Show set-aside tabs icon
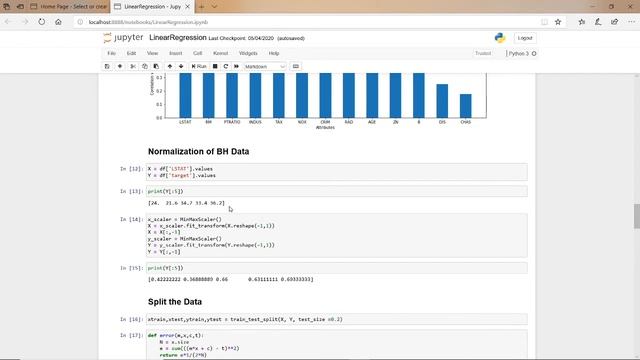The height and width of the screenshot is (360, 640). (6, 7)
